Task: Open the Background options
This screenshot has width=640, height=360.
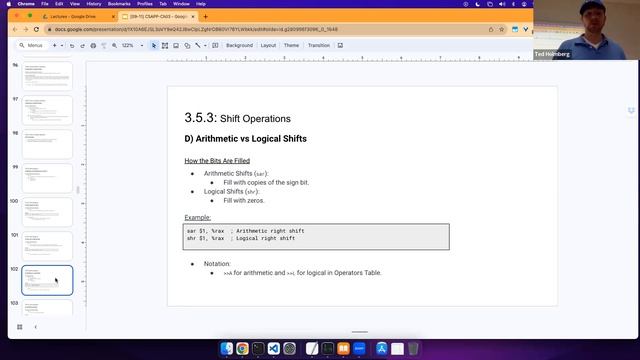Action: [240, 45]
